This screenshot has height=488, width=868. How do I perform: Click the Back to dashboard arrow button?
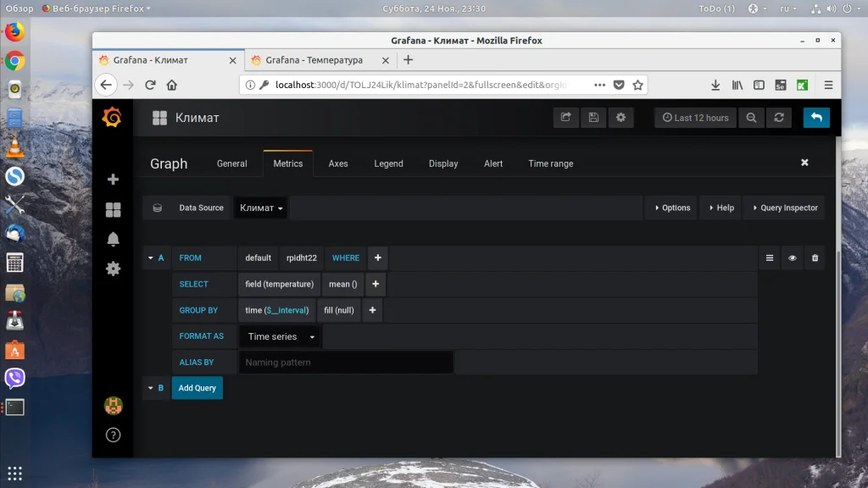(816, 117)
